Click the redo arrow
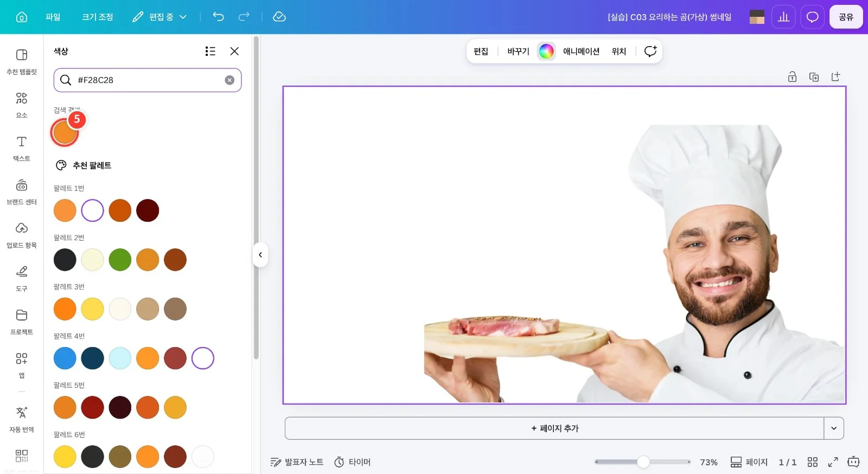 click(244, 17)
